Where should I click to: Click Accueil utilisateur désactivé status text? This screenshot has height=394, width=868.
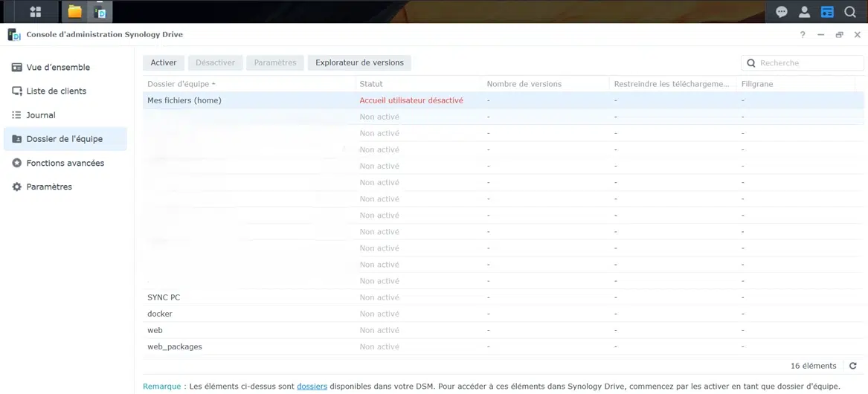411,100
